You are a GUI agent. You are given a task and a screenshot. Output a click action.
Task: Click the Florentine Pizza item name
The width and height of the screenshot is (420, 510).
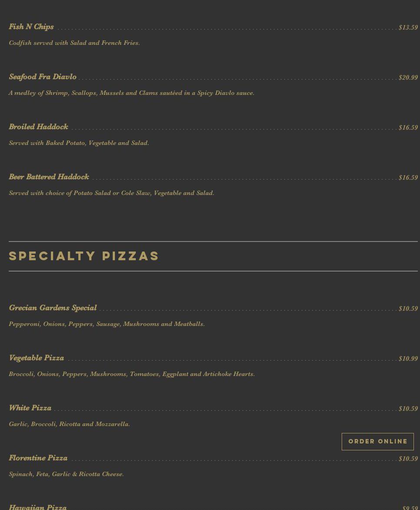point(38,458)
